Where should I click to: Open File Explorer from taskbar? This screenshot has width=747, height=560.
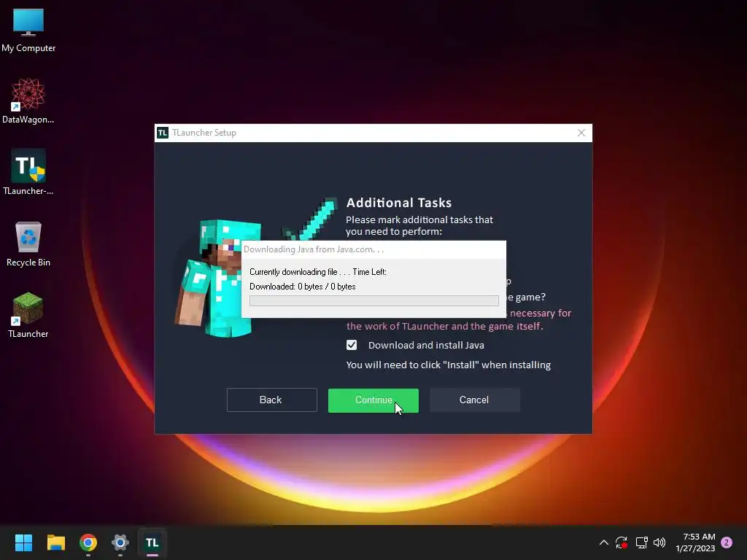[55, 542]
